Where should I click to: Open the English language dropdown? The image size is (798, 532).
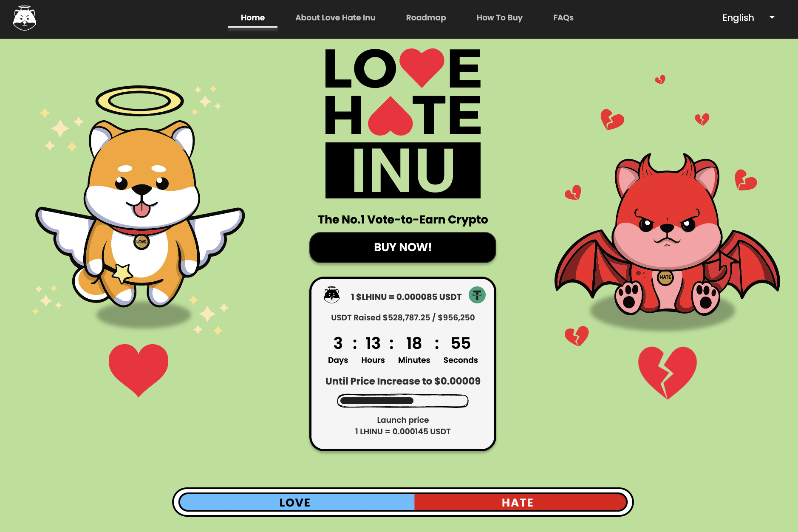(x=749, y=18)
